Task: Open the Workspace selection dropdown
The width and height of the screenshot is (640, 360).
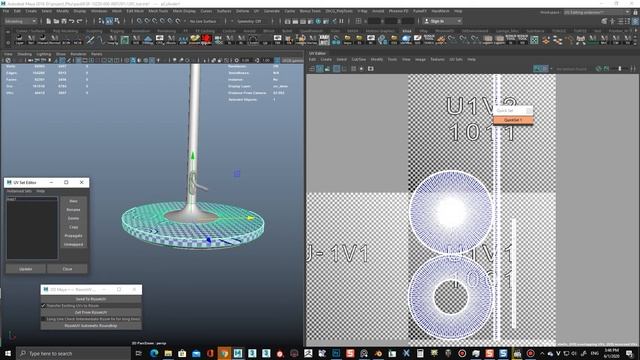Action: pyautogui.click(x=597, y=12)
